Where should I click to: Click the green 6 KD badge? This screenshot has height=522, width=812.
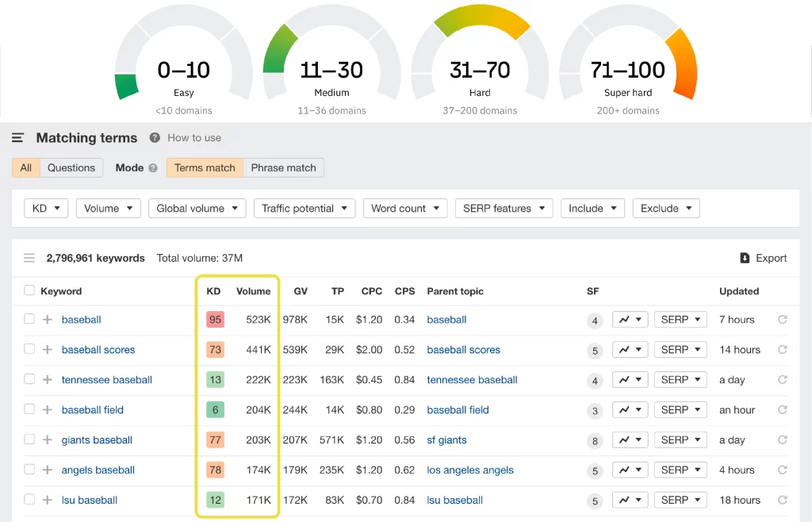[x=216, y=409]
